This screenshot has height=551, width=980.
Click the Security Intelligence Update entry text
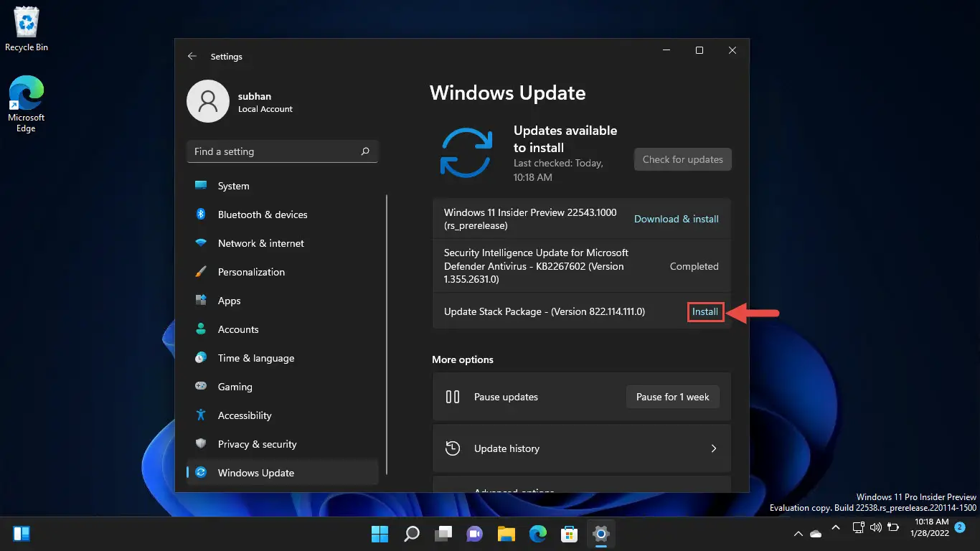pyautogui.click(x=536, y=266)
